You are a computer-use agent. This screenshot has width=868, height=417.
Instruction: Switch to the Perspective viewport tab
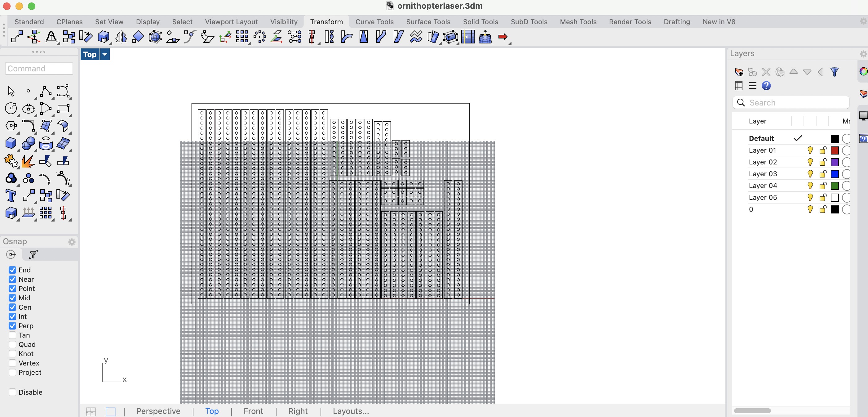click(158, 411)
